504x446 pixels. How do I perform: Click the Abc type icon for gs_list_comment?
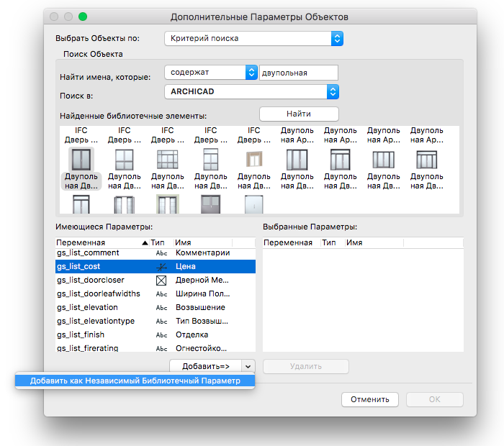pyautogui.click(x=161, y=253)
